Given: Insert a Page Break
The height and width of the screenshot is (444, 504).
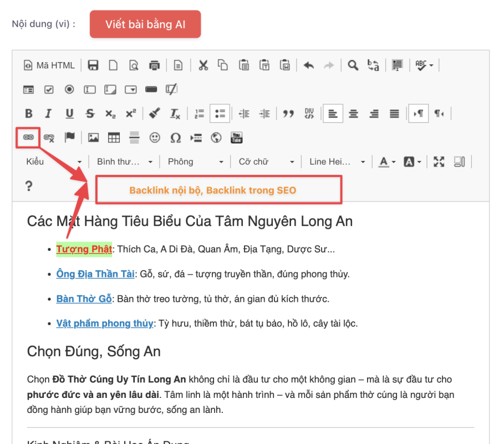Looking at the screenshot, I should (196, 138).
